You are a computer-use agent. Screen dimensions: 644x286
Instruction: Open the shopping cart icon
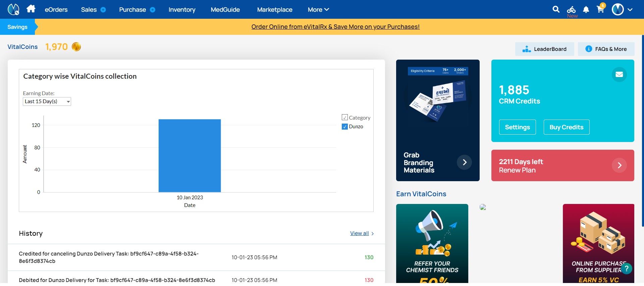coord(601,9)
